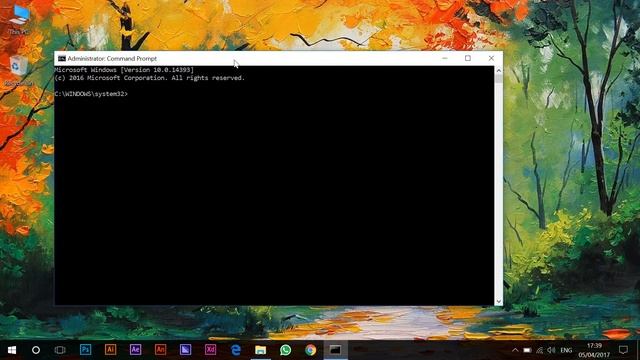The height and width of the screenshot is (360, 640).
Task: Click the scrollbar down arrow in Command Prompt
Action: click(x=498, y=301)
